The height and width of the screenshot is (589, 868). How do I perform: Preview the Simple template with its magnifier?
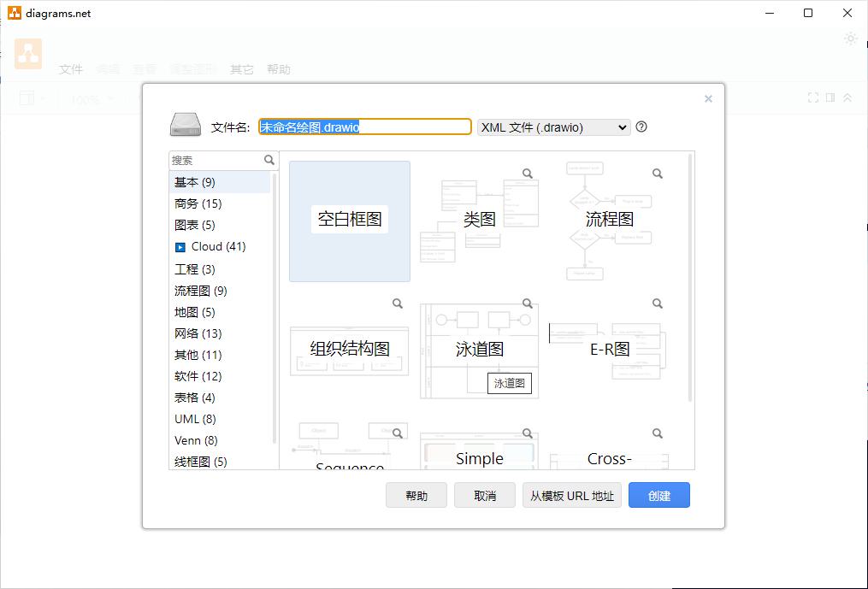pos(528,433)
